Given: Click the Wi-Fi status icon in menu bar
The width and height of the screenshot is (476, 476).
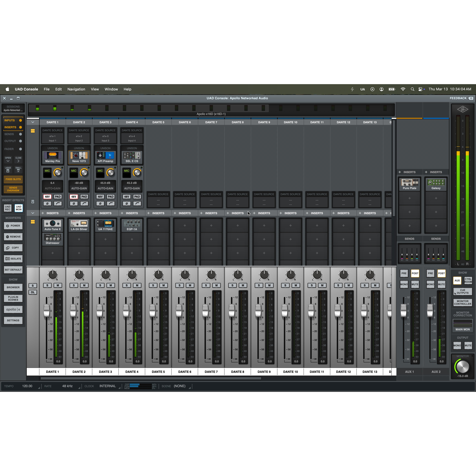Looking at the screenshot, I should (x=403, y=89).
